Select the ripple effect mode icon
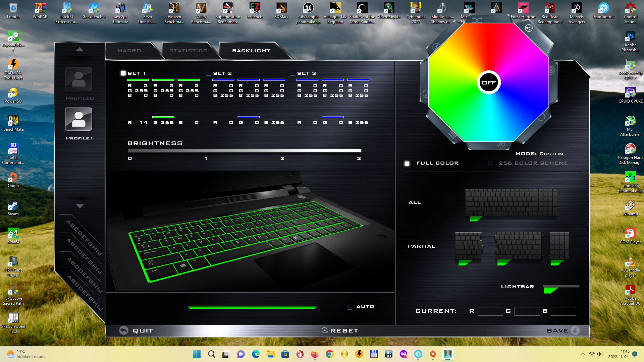This screenshot has width=644, height=362. coord(551,70)
